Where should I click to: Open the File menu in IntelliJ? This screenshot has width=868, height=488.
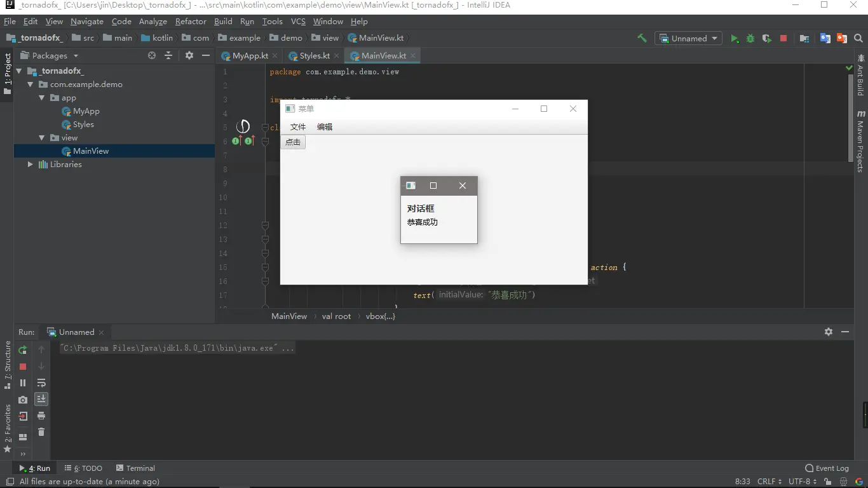[x=10, y=21]
